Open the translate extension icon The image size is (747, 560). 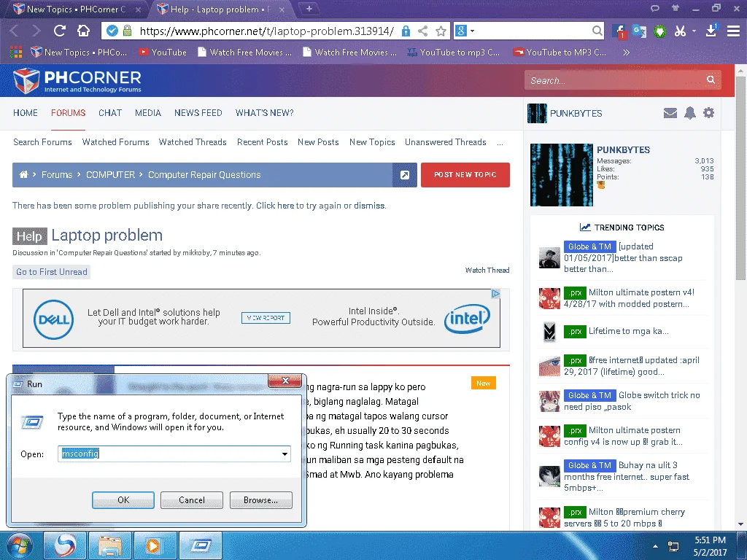[639, 31]
